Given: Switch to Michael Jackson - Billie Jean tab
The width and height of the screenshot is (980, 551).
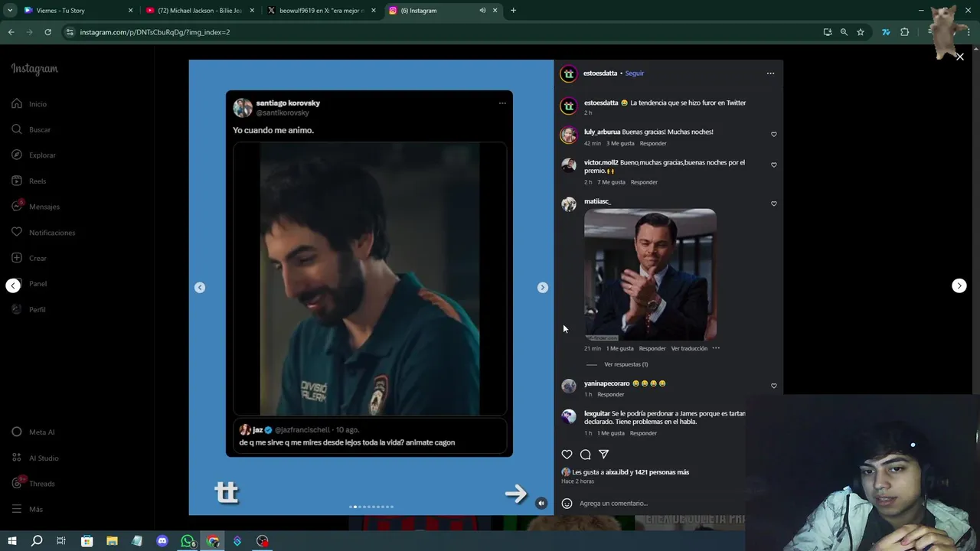Looking at the screenshot, I should pos(200,11).
